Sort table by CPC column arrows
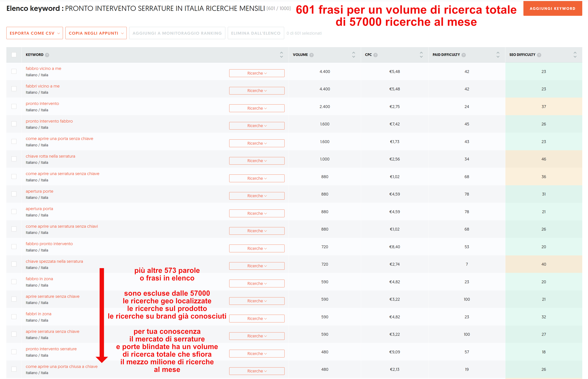This screenshot has height=379, width=588. [x=421, y=55]
